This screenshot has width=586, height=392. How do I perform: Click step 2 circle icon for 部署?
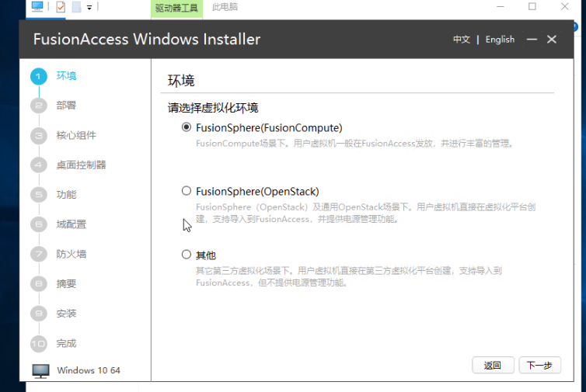[x=39, y=106]
